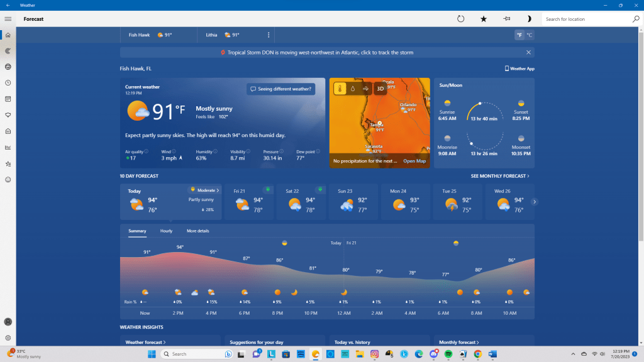Click the Seeing different weather? button
Viewport: 644px width, 362px height.
[280, 89]
